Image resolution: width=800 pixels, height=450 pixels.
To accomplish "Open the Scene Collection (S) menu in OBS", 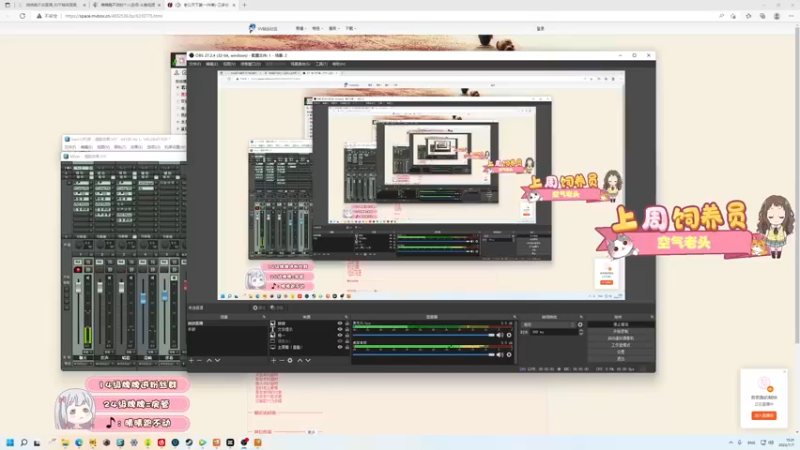I will [300, 64].
